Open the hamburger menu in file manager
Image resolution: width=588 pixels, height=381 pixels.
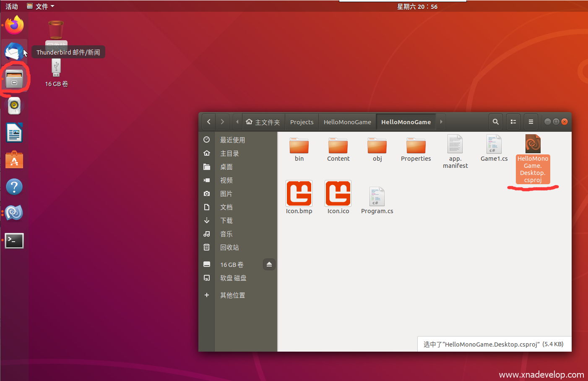click(531, 122)
